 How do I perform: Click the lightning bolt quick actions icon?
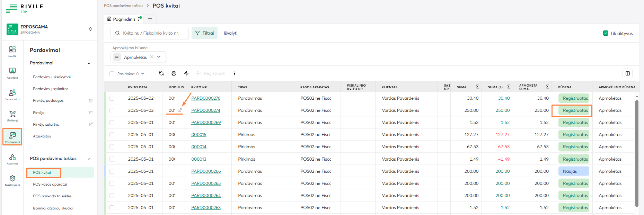click(186, 73)
